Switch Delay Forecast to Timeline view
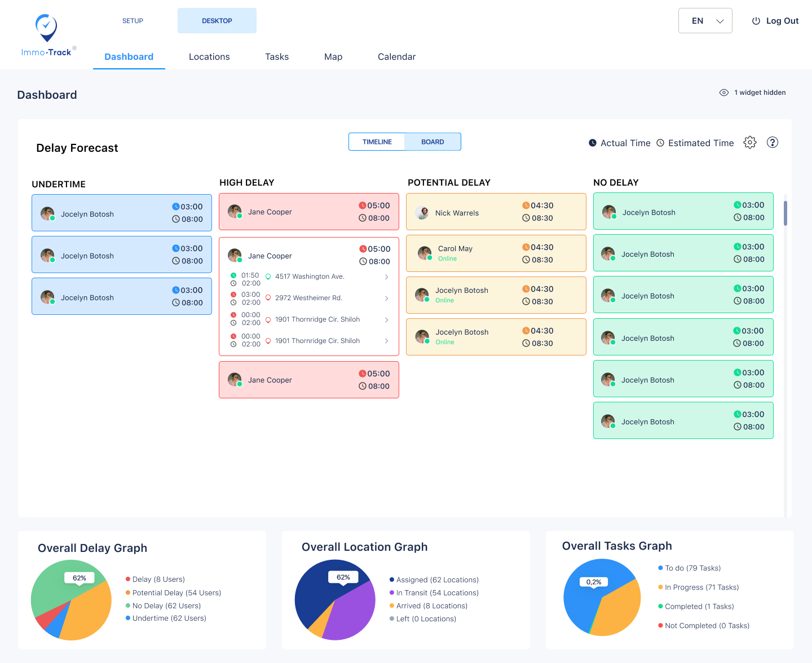Screen dimensions: 812x663 pyautogui.click(x=377, y=142)
